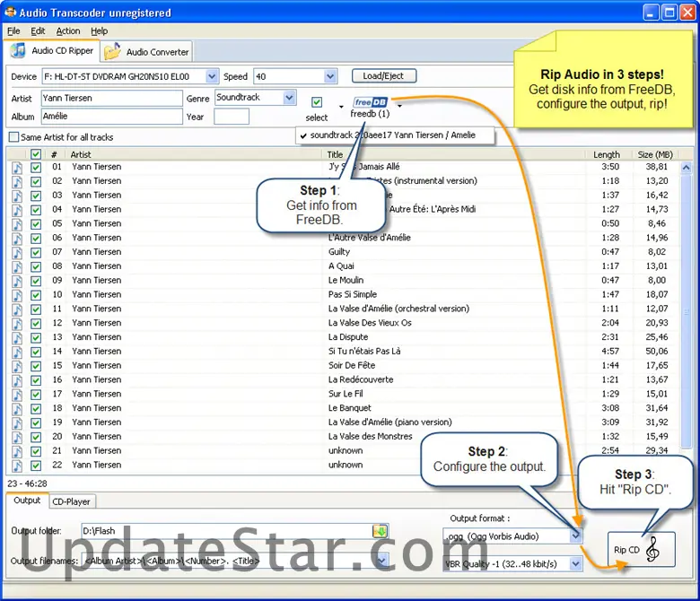Click the Output folder path field
Screen dimensions: 700x601
tap(227, 531)
